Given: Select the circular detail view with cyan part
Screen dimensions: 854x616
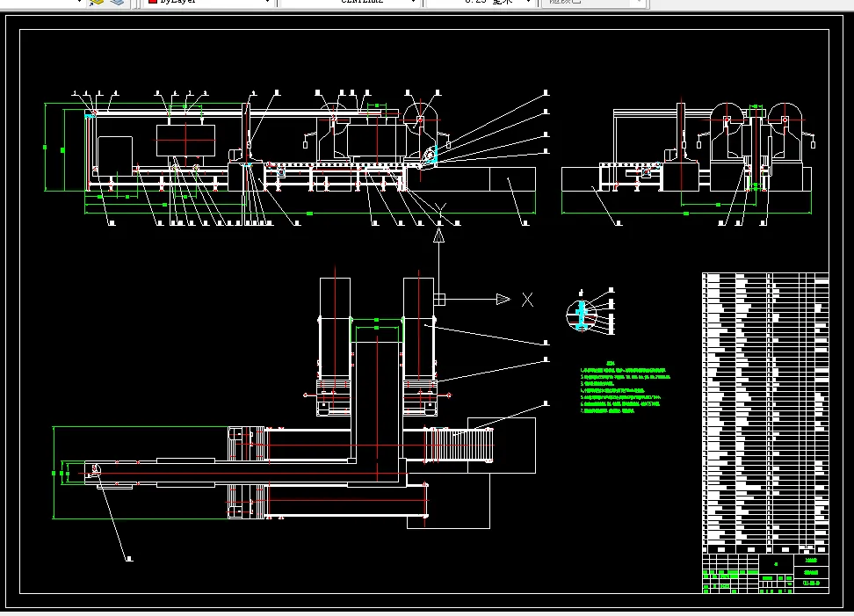Looking at the screenshot, I should (x=582, y=315).
